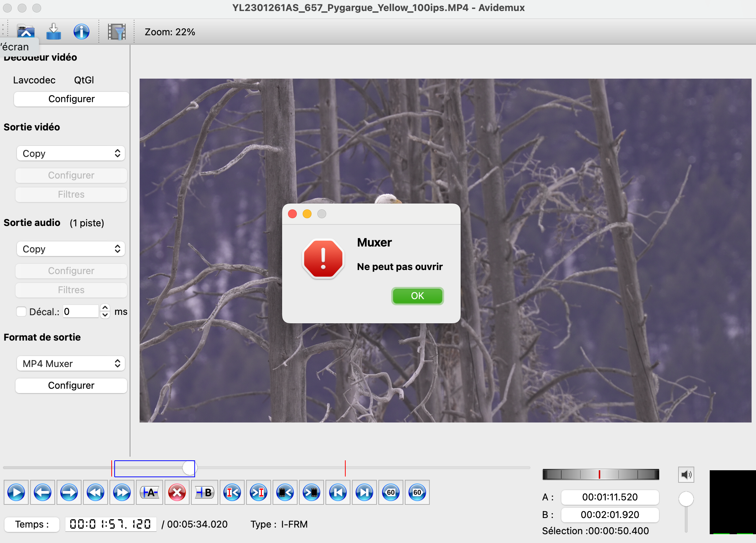Viewport: 756px width, 543px height.
Task: Mute audio with the speaker icon
Action: pos(686,475)
